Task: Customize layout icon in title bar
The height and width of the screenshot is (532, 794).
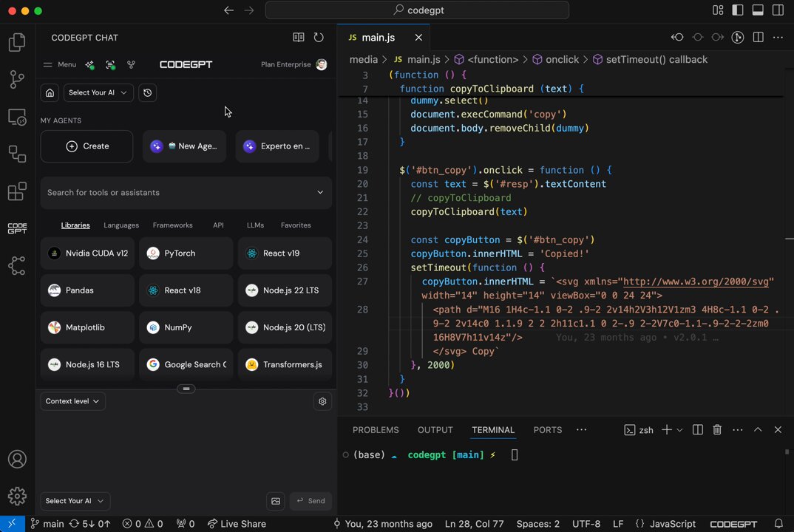Action: [x=718, y=10]
